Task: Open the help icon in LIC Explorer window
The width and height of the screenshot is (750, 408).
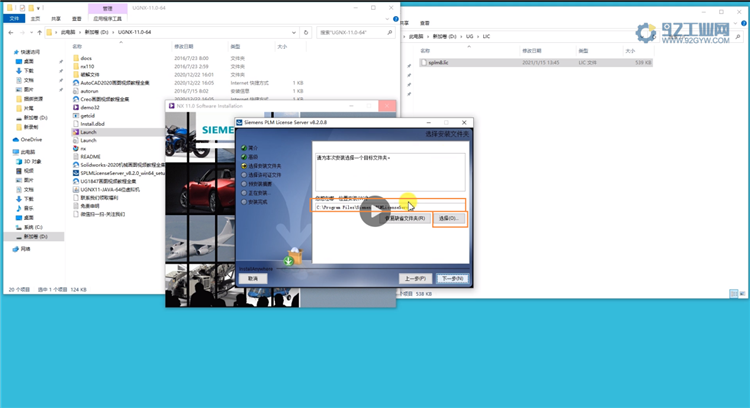Action: [744, 23]
